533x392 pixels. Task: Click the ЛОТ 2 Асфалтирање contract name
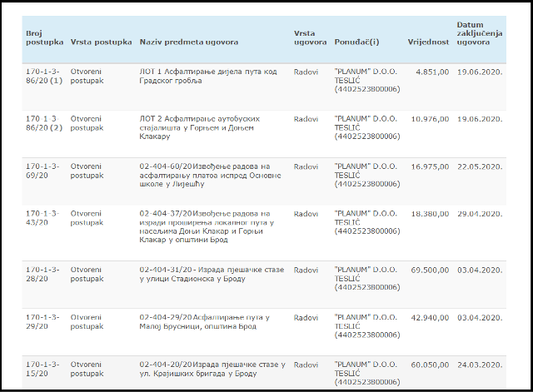pyautogui.click(x=200, y=127)
